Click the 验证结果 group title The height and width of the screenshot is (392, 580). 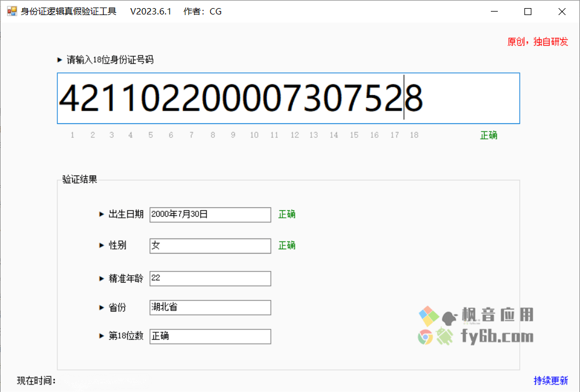pyautogui.click(x=79, y=179)
